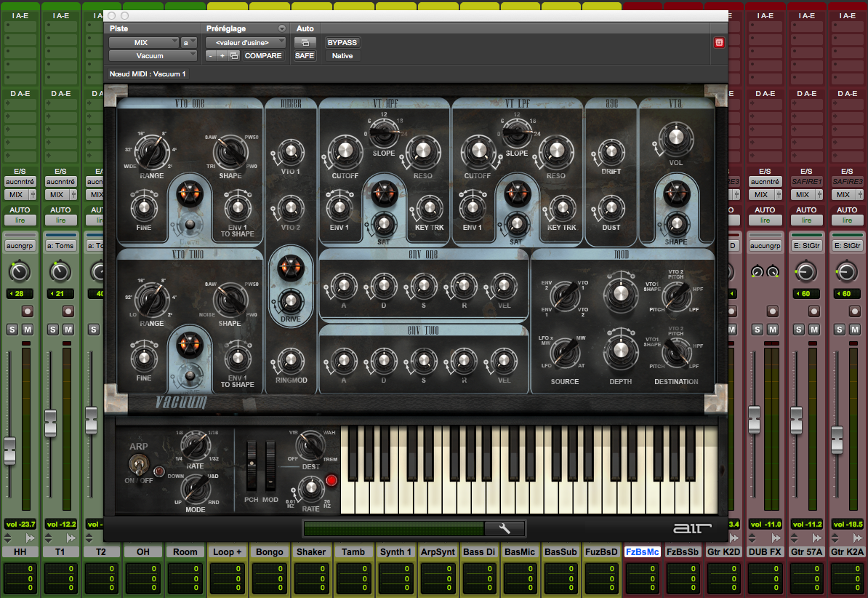Screen dimensions: 868x598
Task: Click the DUST knob in age section
Action: [611, 208]
